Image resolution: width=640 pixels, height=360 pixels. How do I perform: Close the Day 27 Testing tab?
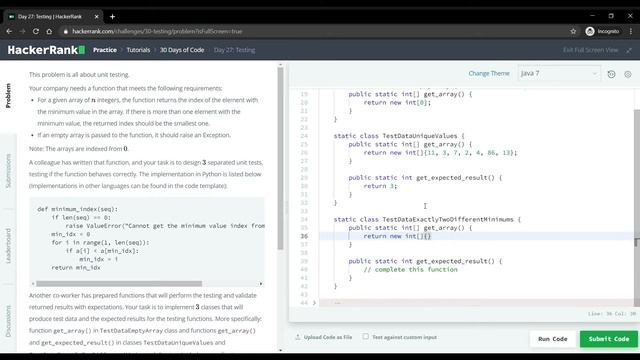pyautogui.click(x=96, y=17)
